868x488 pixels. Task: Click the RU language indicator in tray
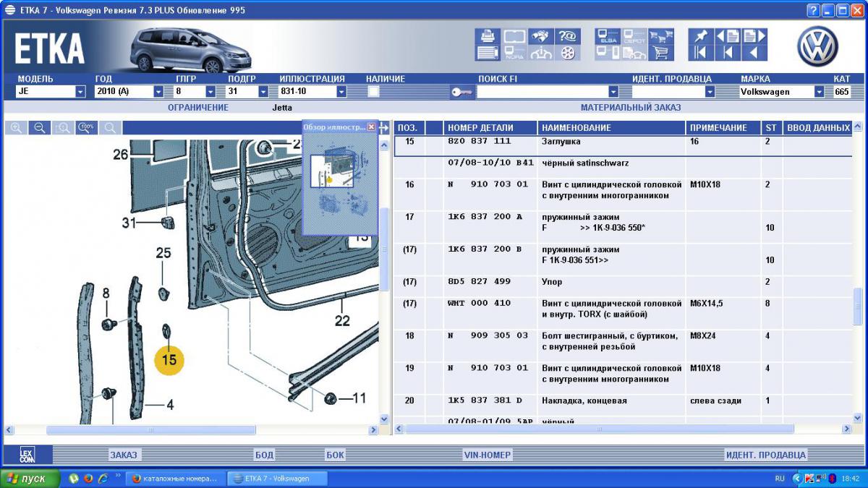(x=780, y=479)
